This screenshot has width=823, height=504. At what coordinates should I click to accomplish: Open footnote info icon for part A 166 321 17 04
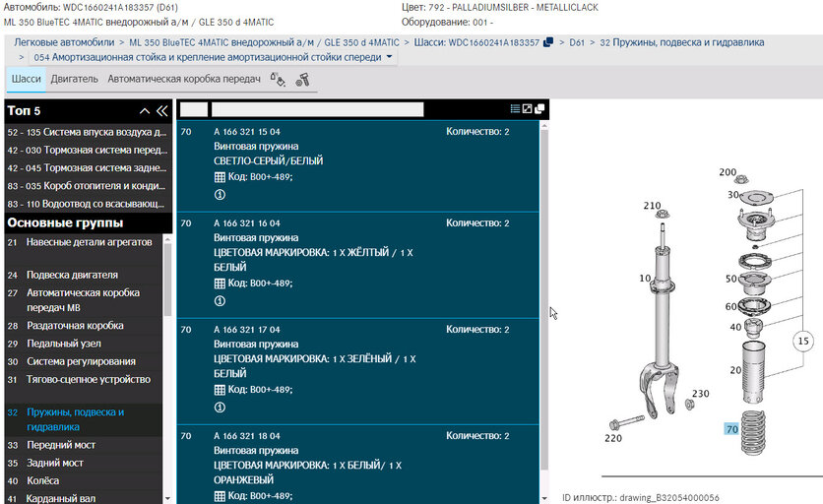220,408
